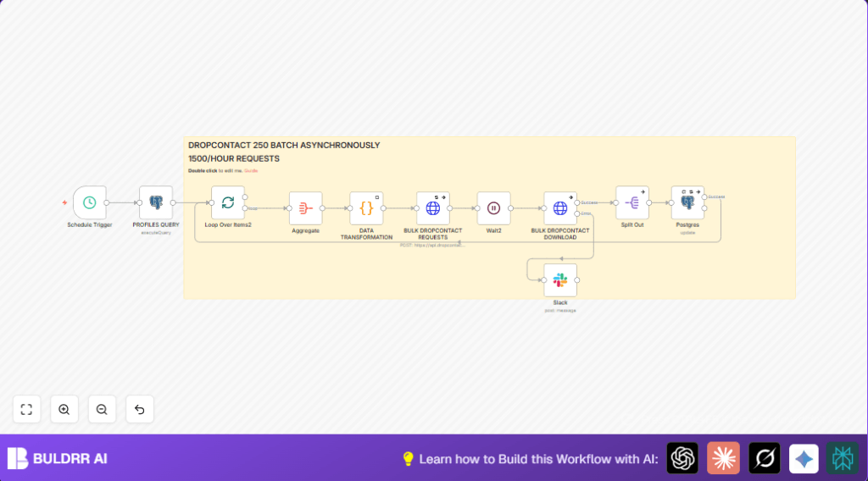Click the sticky note title DROPCONTACT 250 BATCH ASYNCHRONOUSLY
Screen dimensions: 868x481
pyautogui.click(x=284, y=146)
